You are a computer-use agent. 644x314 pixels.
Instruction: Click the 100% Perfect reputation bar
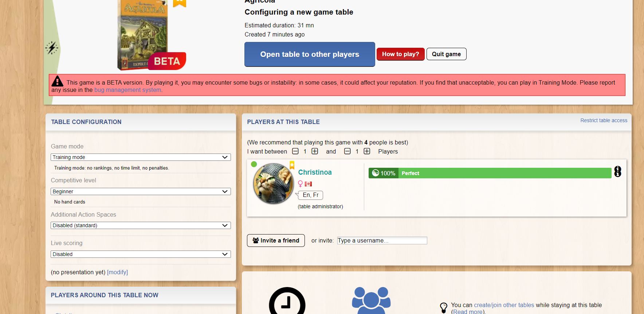point(490,173)
